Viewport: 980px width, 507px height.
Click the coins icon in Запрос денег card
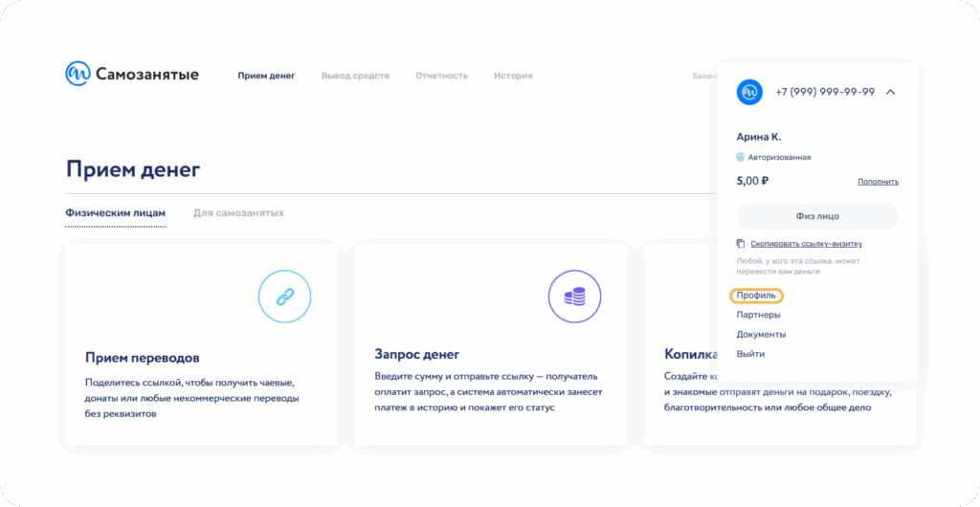(x=574, y=297)
